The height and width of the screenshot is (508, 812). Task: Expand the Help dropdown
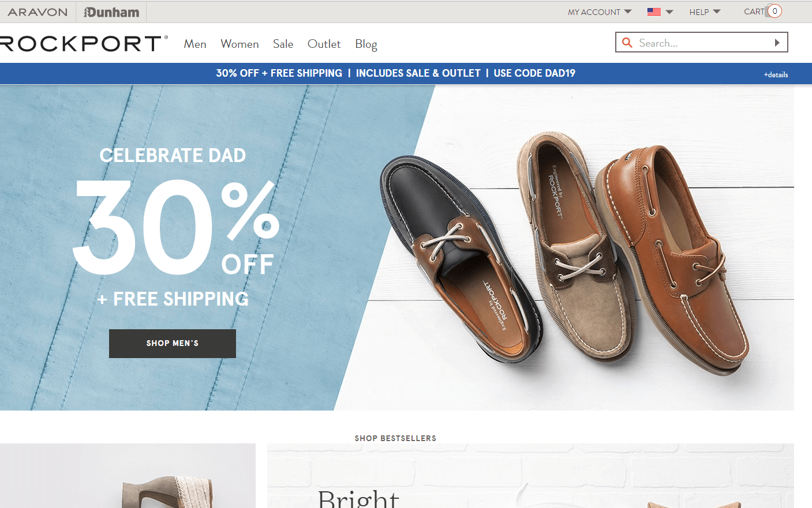705,12
